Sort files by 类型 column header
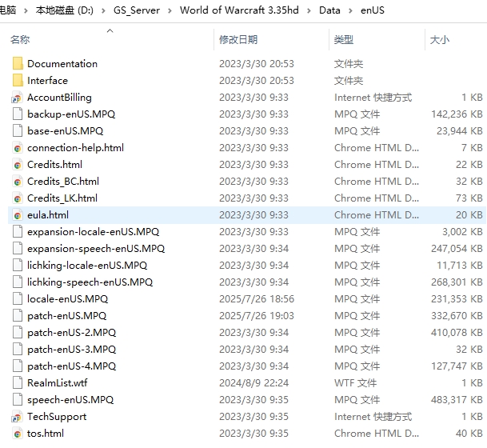Image resolution: width=487 pixels, height=448 pixels. (x=344, y=40)
